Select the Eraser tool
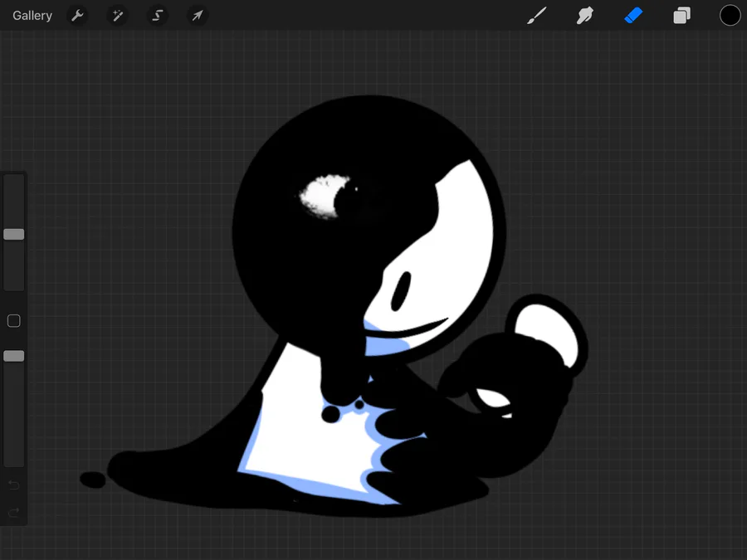Image resolution: width=747 pixels, height=560 pixels. 633,16
